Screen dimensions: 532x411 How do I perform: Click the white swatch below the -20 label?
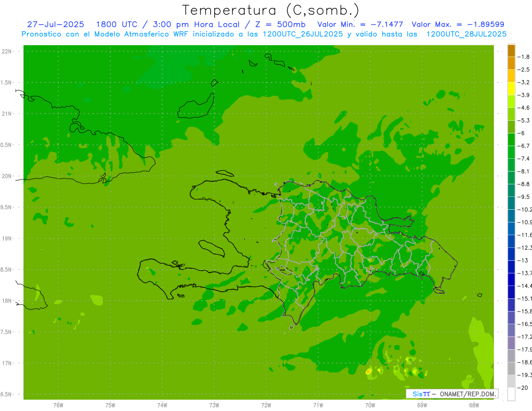click(x=512, y=394)
